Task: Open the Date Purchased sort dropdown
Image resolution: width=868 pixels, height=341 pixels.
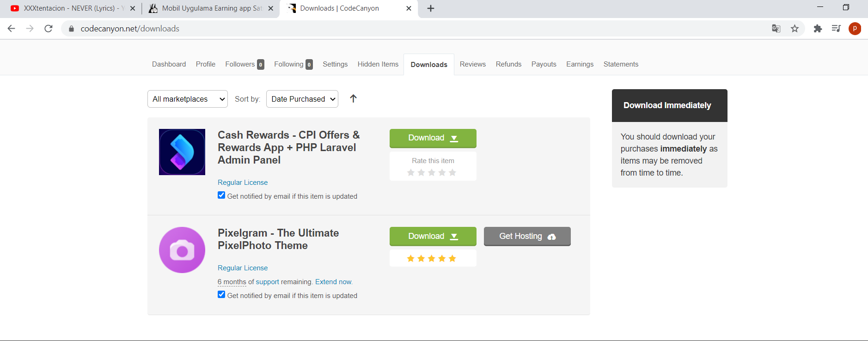Action: [302, 99]
